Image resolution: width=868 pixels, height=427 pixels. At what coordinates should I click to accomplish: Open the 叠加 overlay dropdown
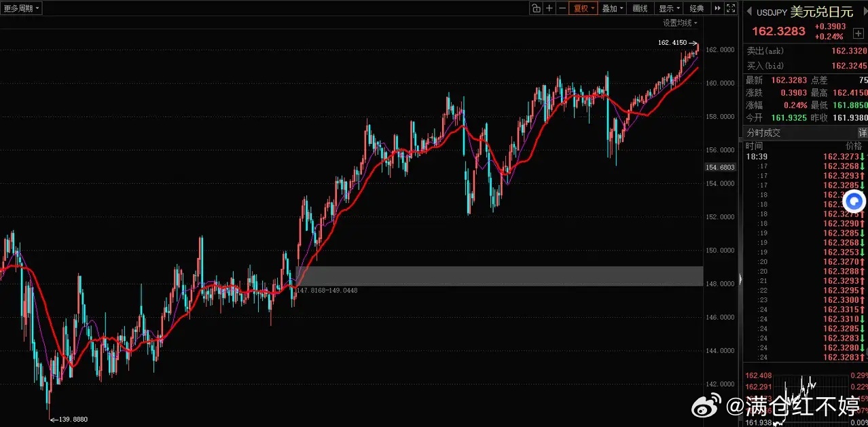click(x=613, y=8)
